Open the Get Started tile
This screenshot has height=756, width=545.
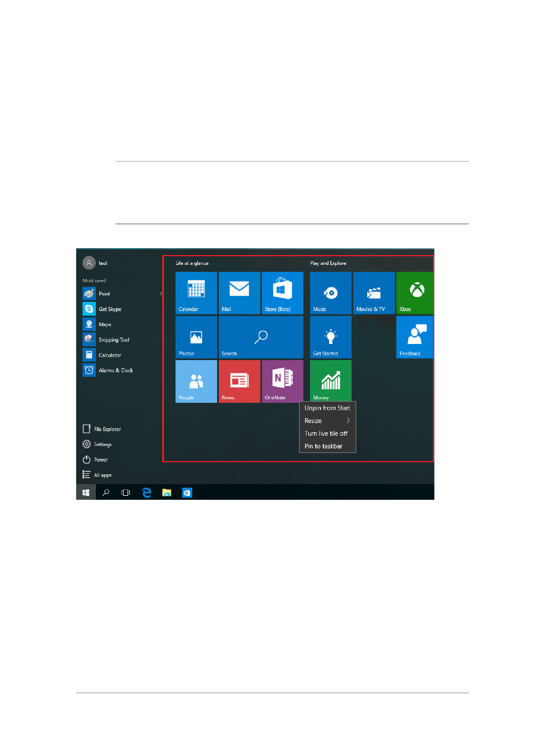point(331,337)
